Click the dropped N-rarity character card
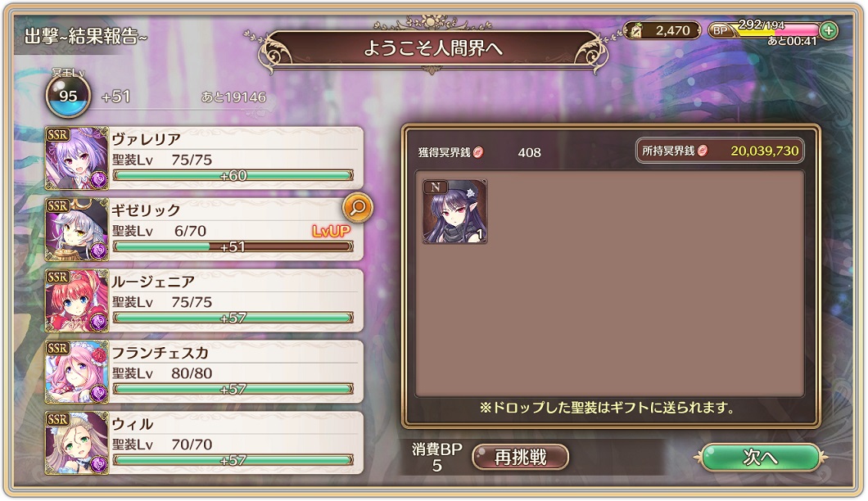This screenshot has width=868, height=501. (x=455, y=211)
